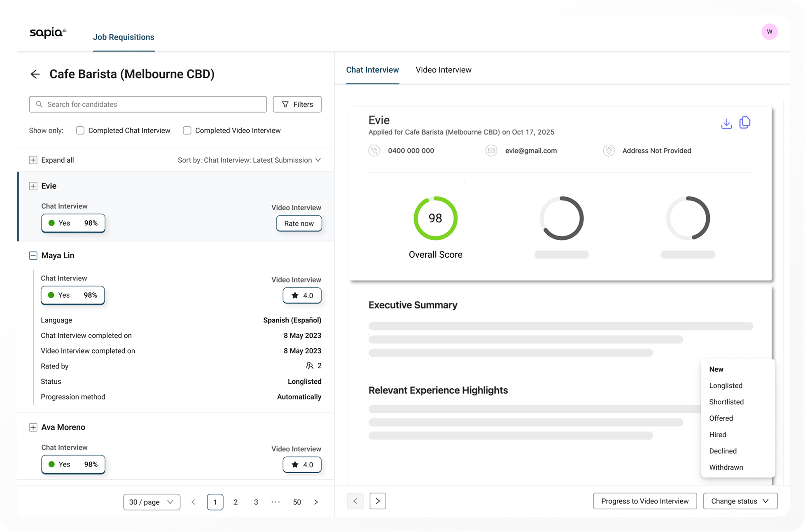
Task: Toggle the Expand all box
Action: (33, 160)
